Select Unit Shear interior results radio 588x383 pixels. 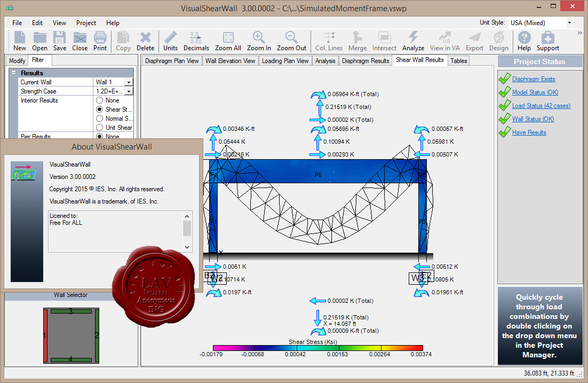coord(99,128)
